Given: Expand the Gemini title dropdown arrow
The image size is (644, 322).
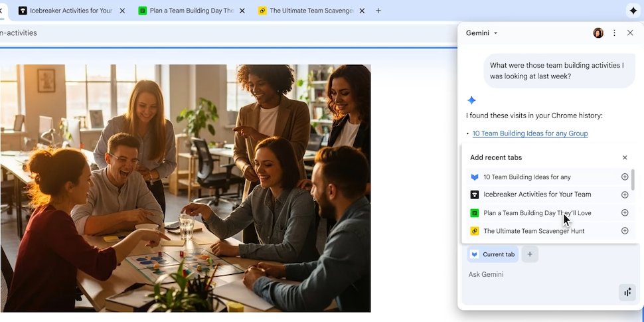Looking at the screenshot, I should [496, 33].
